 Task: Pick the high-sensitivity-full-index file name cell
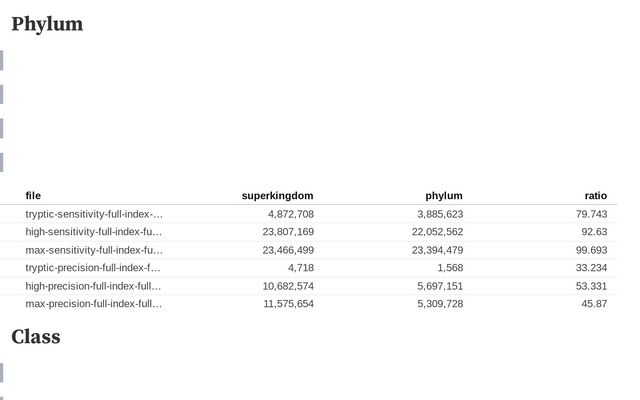click(x=94, y=232)
